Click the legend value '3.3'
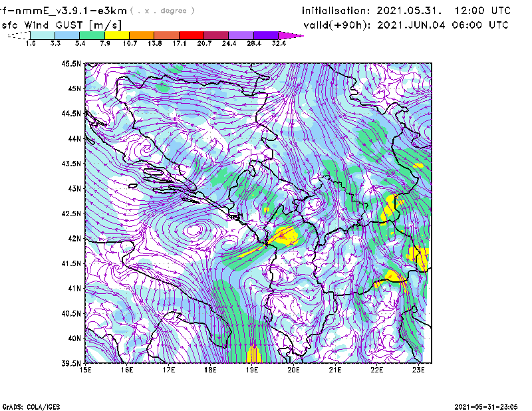 click(55, 43)
